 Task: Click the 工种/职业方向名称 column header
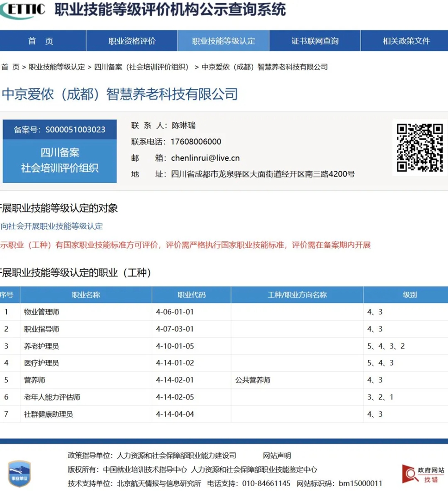[297, 295]
